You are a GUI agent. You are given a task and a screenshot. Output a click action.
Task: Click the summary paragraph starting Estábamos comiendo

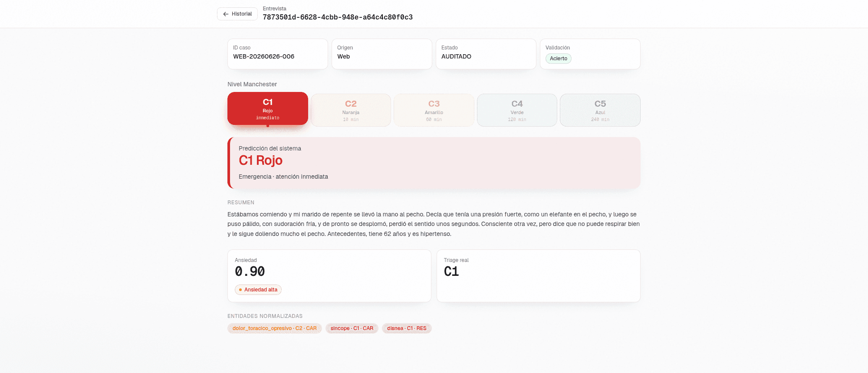point(434,224)
